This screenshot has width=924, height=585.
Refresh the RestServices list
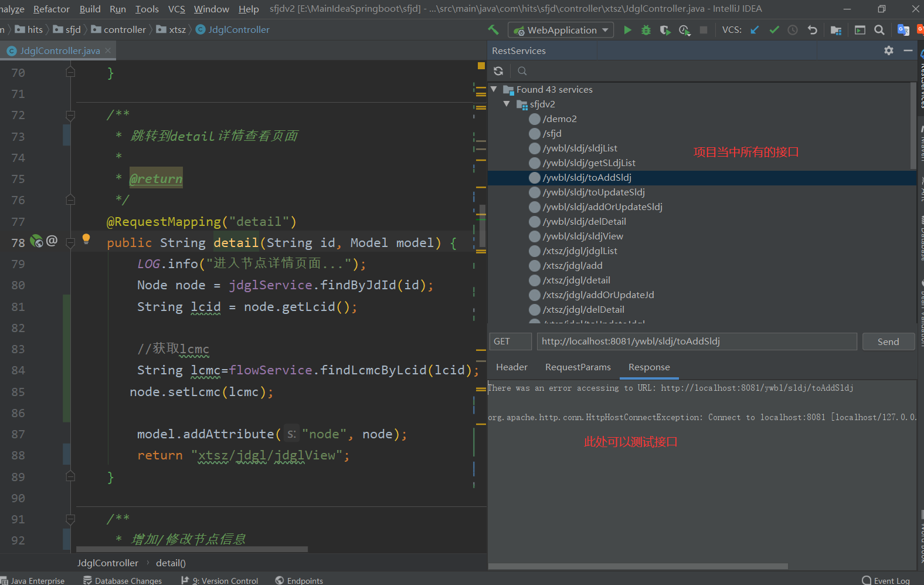pos(498,71)
